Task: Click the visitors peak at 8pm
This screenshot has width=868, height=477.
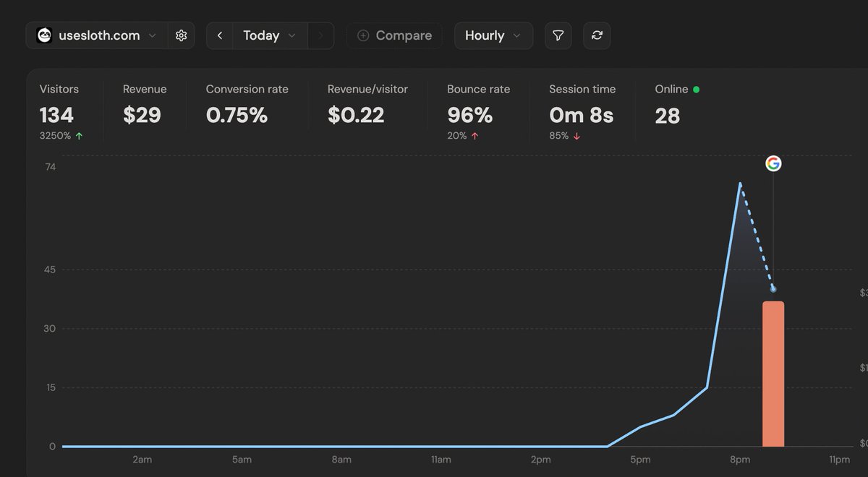Action: (740, 184)
